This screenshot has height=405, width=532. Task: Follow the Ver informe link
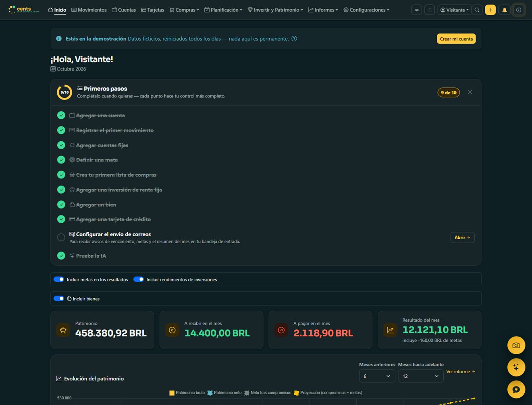(x=461, y=372)
